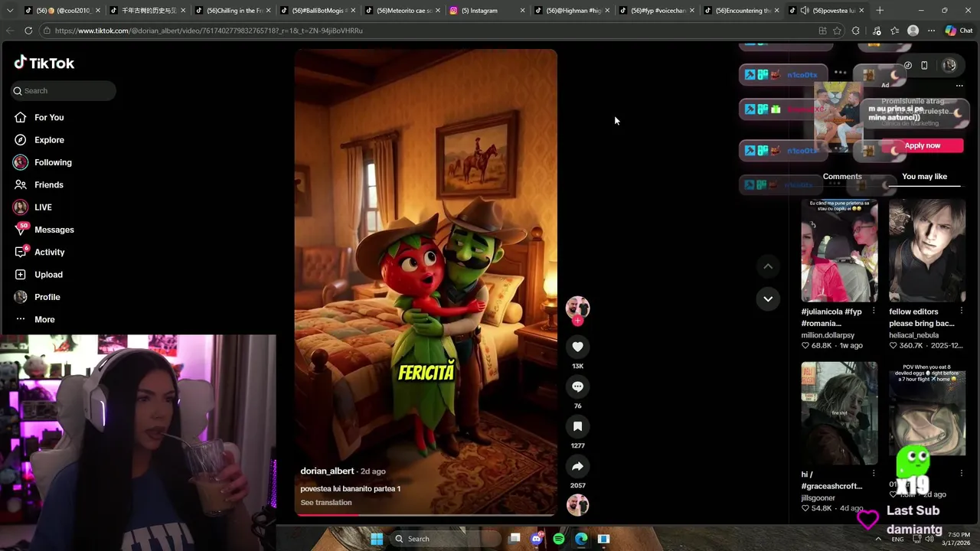The height and width of the screenshot is (551, 980).
Task: Open the browser profile icon
Action: point(913,31)
